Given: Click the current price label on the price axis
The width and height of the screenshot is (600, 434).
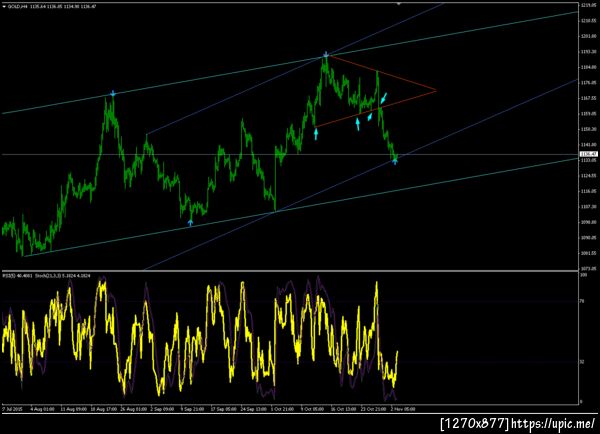Looking at the screenshot, I should 589,154.
